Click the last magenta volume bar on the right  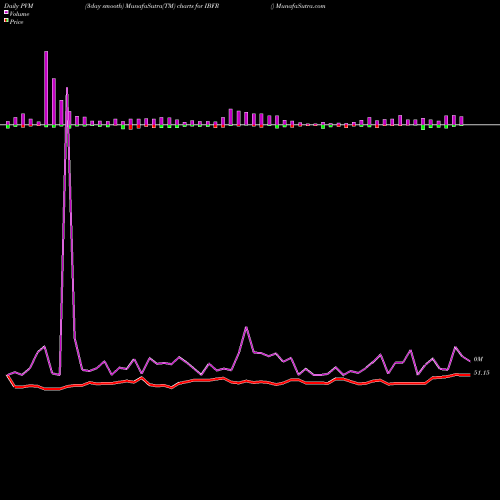(x=461, y=121)
